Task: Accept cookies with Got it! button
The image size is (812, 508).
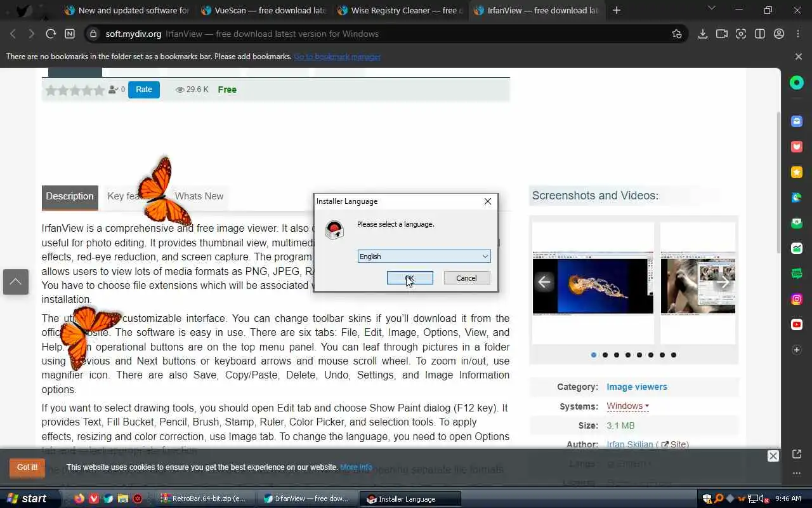Action: 27,467
